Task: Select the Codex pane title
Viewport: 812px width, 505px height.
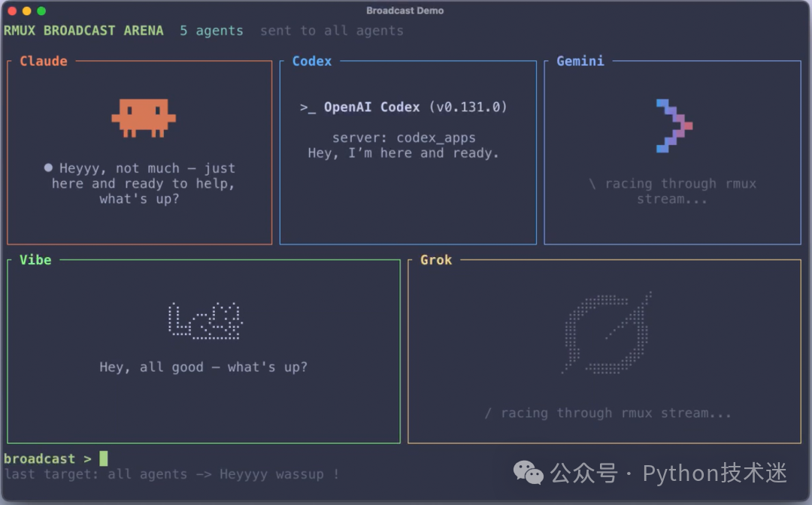Action: (312, 61)
